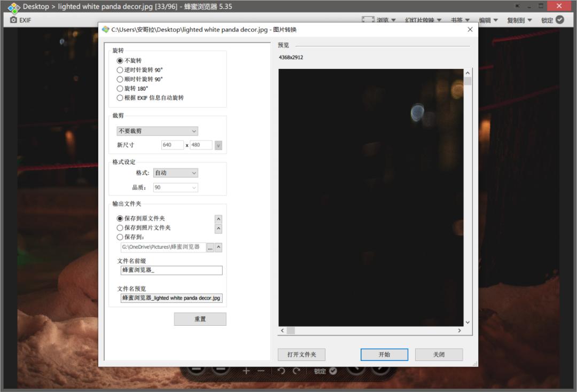
Task: Open the 不要裁剪 crop dropdown
Action: 157,131
